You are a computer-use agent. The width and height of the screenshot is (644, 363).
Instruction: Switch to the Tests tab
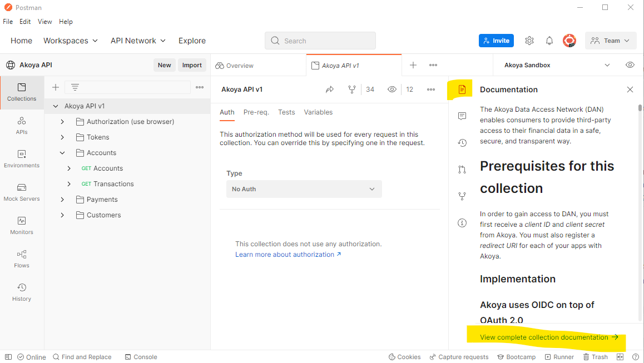[x=286, y=112]
